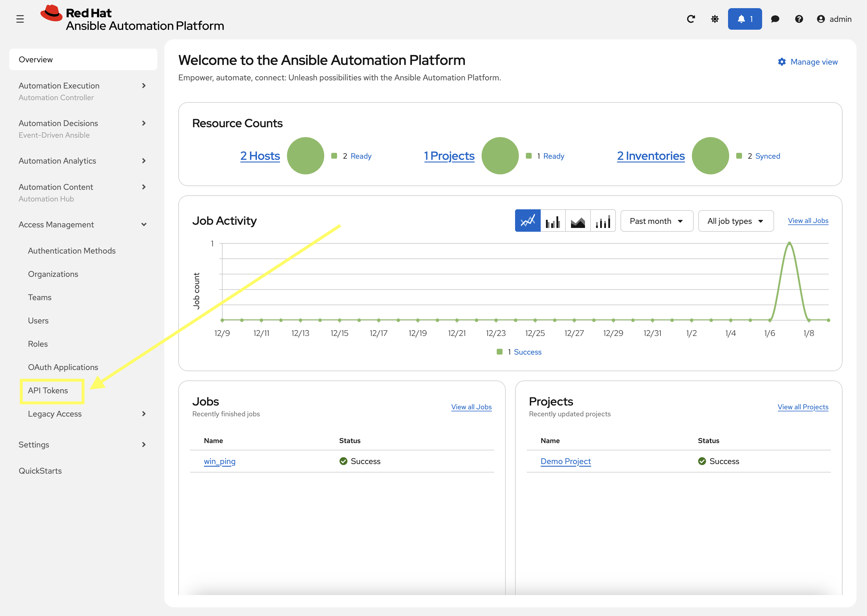Click the help question mark icon
This screenshot has width=867, height=616.
pyautogui.click(x=799, y=19)
